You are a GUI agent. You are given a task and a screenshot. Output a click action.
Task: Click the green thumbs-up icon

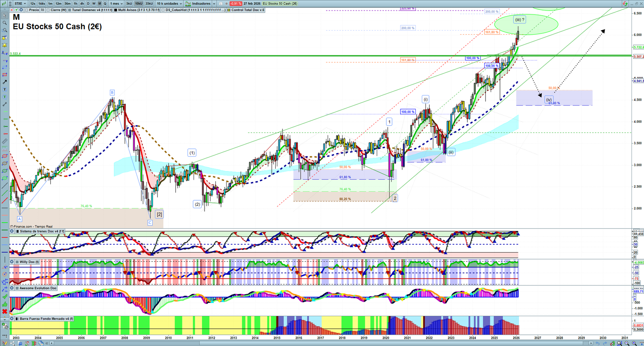tap(4, 304)
